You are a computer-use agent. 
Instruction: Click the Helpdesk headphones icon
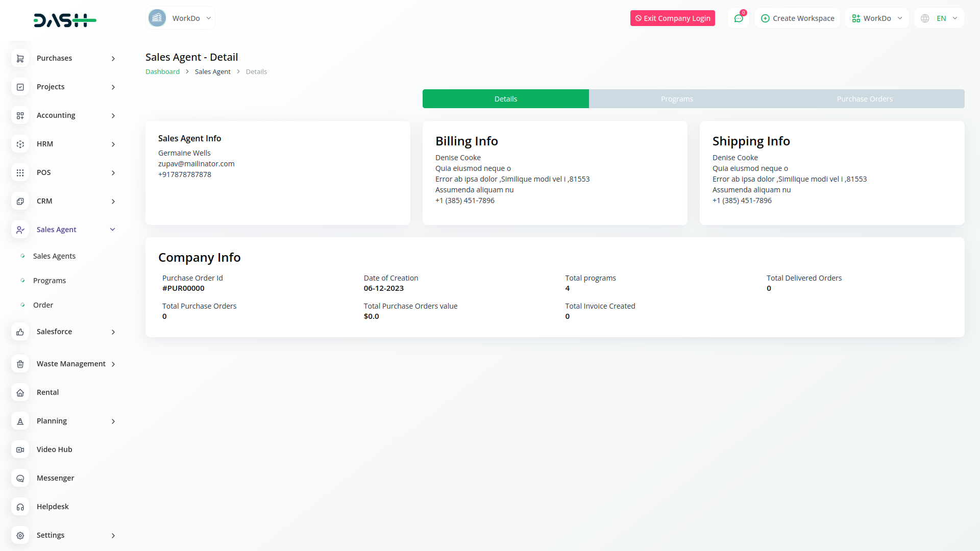point(20,507)
